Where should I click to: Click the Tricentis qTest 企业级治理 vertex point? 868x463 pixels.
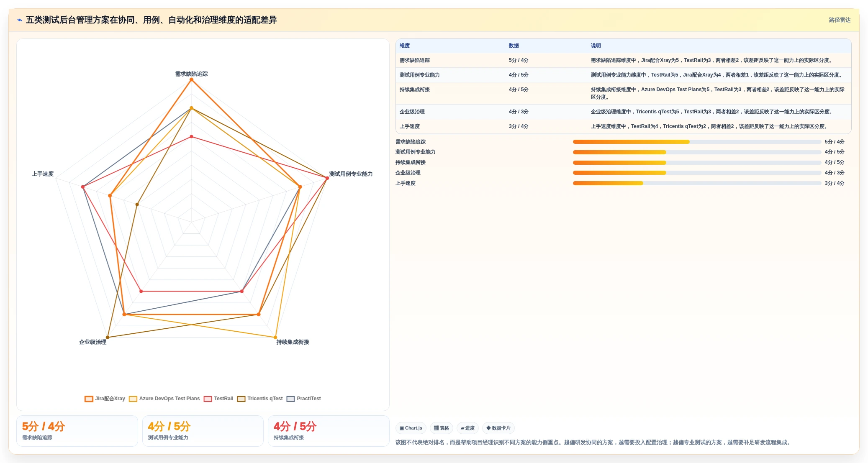[108, 337]
